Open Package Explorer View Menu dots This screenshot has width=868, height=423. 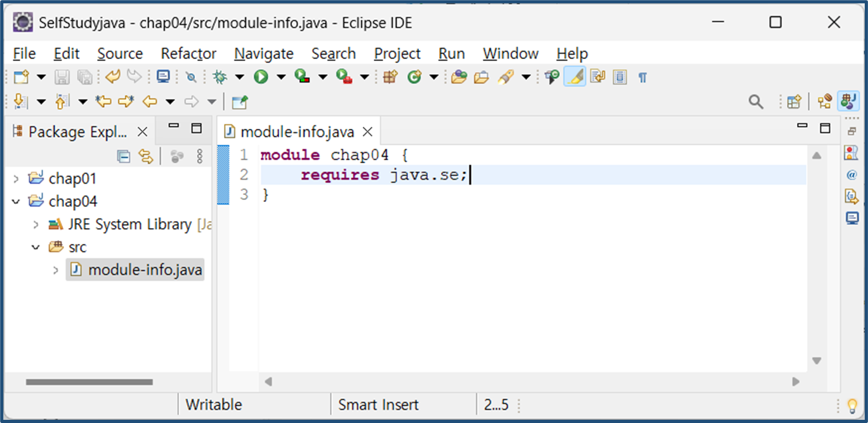(200, 156)
